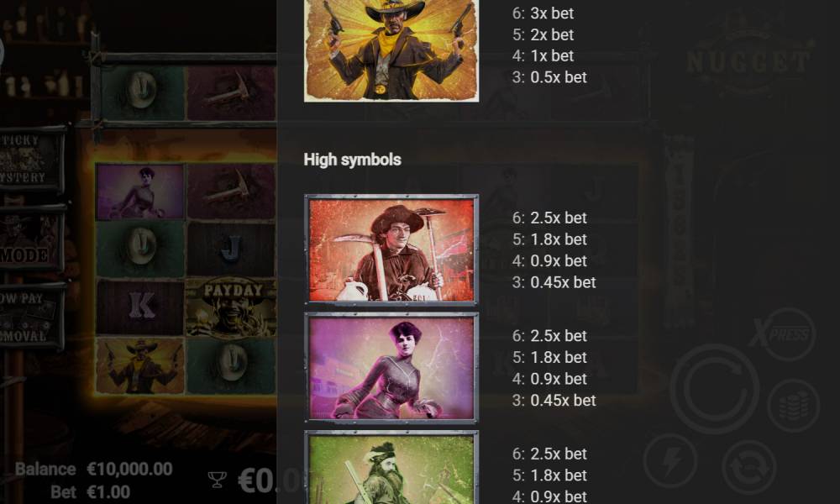Click the Bet €1.00 value
Image resolution: width=840 pixels, height=504 pixels.
pos(108,492)
